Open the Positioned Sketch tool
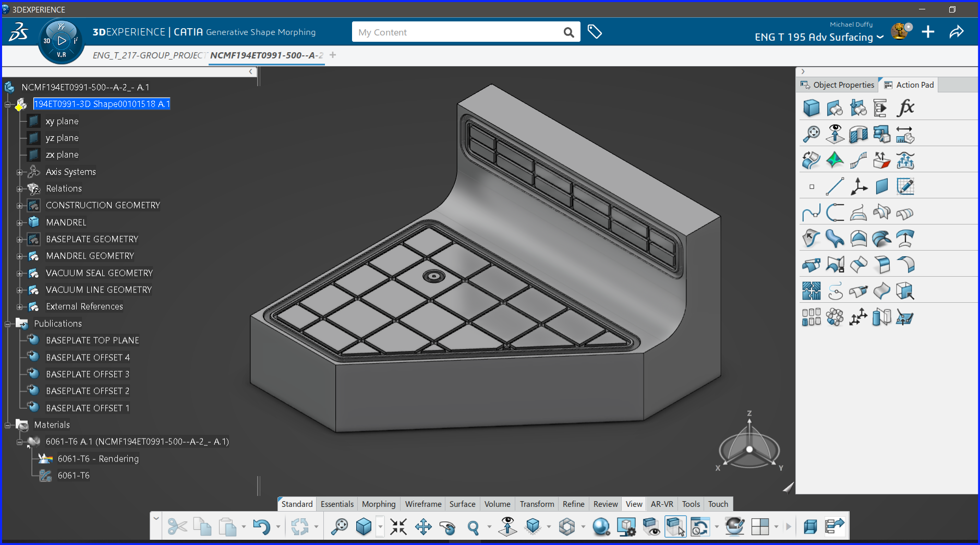980x545 pixels. (x=905, y=186)
